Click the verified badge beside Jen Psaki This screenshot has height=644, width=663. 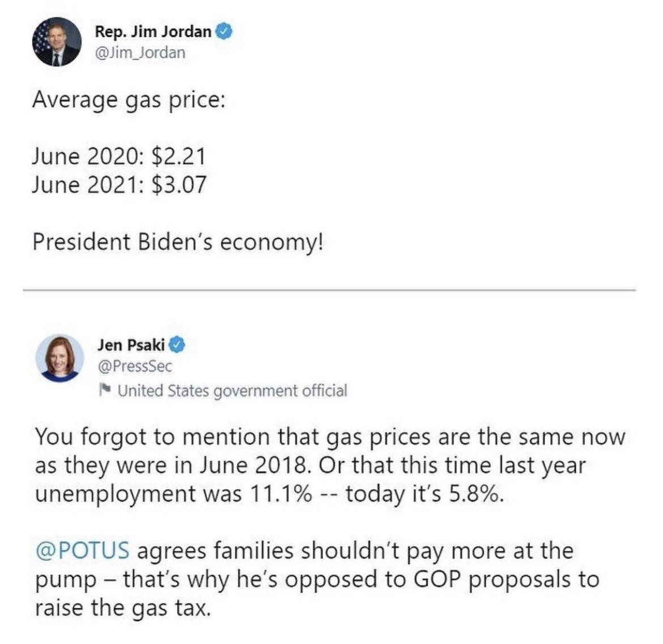[177, 344]
